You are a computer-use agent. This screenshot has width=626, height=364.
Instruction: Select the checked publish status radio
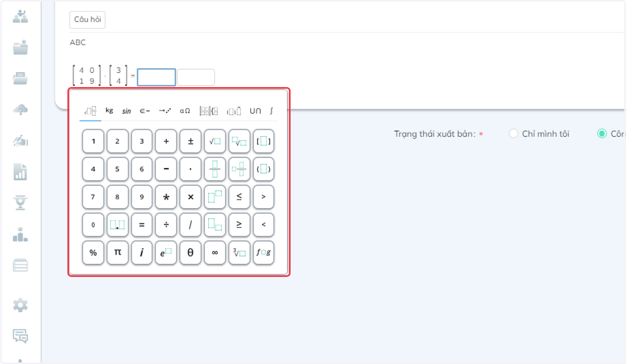pyautogui.click(x=602, y=134)
